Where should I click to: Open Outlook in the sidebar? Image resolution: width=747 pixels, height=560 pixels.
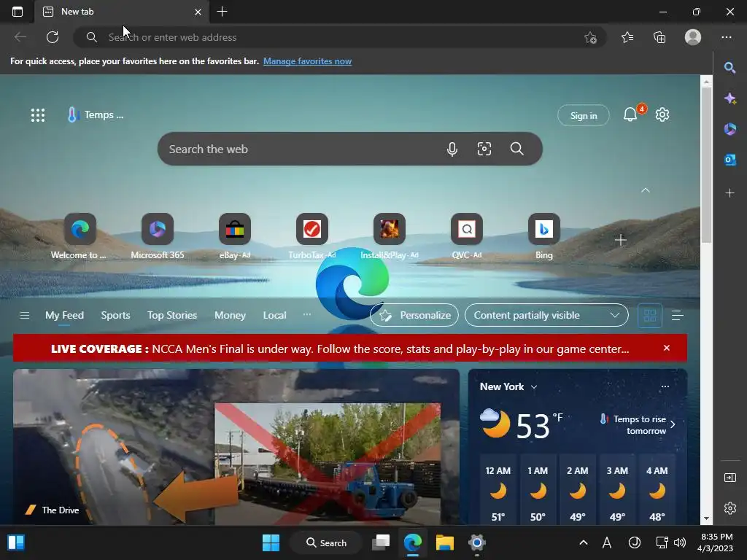729,160
